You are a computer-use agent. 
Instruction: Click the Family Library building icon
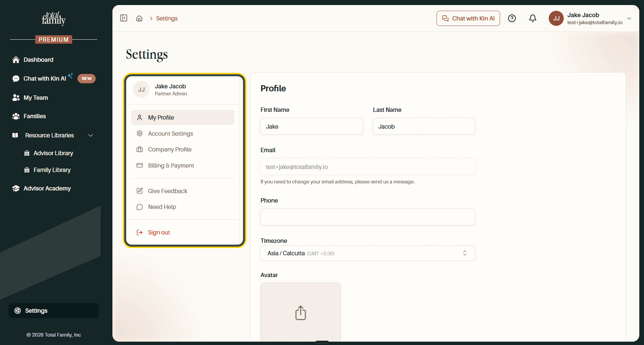pos(27,170)
